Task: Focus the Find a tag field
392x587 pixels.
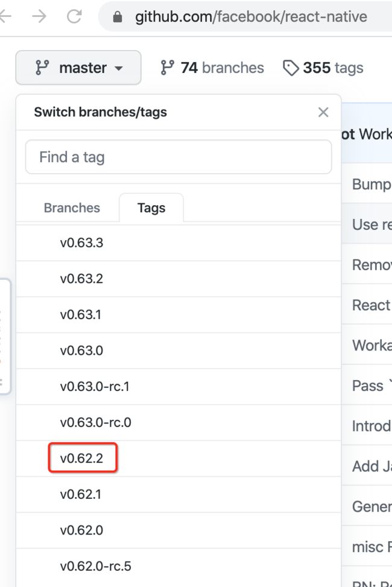Action: (179, 157)
